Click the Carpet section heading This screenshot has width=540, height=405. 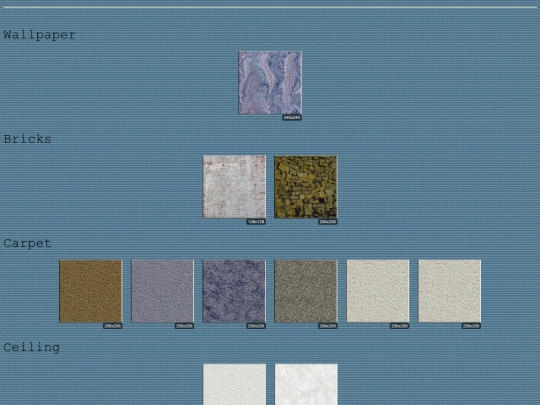28,243
